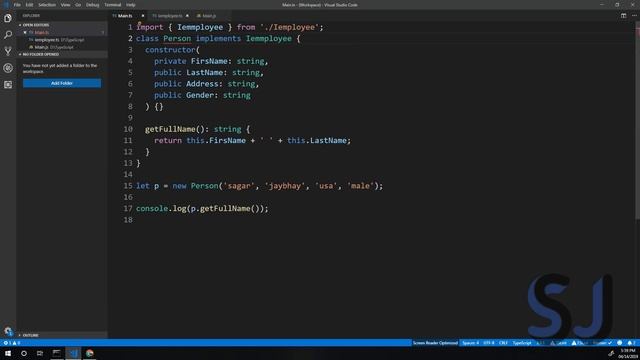The height and width of the screenshot is (360, 640).
Task: Switch to the terminal app on taskbar
Action: (56, 353)
